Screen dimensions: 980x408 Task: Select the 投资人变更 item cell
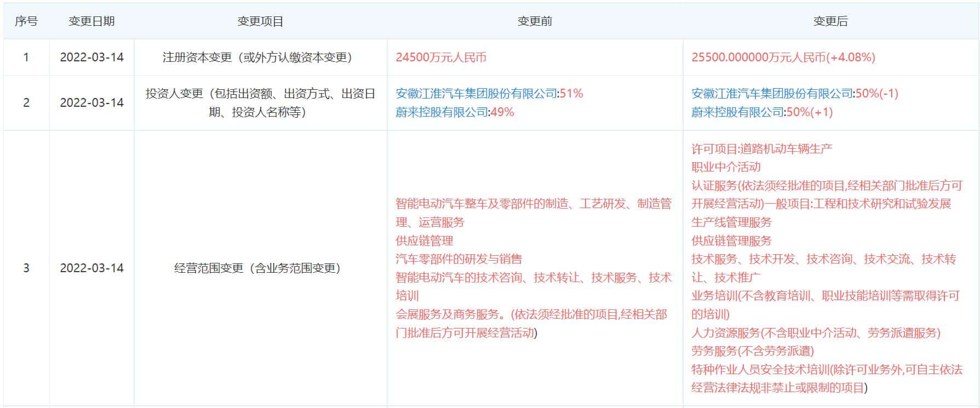(x=260, y=103)
